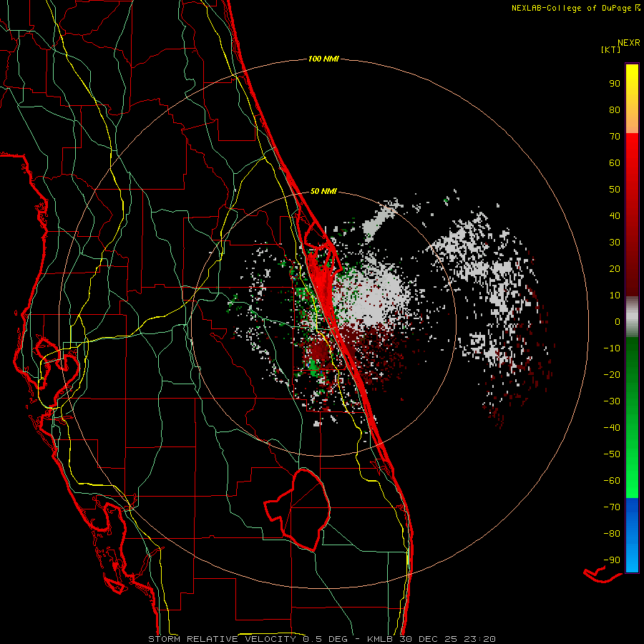Select the -40 value on the velocity scale
Viewport: 644px width, 644px height.
click(x=612, y=428)
